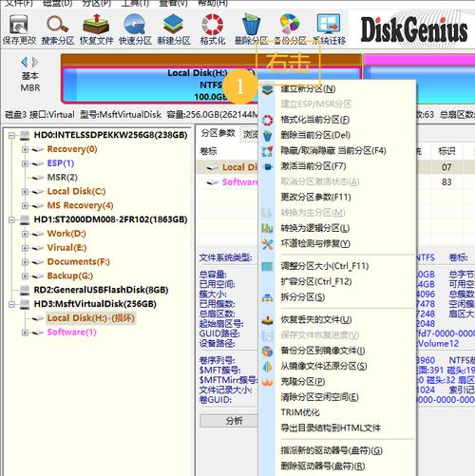Image resolution: width=475 pixels, height=476 pixels.
Task: Expand the Documents(F:) node
Action: click(25, 262)
